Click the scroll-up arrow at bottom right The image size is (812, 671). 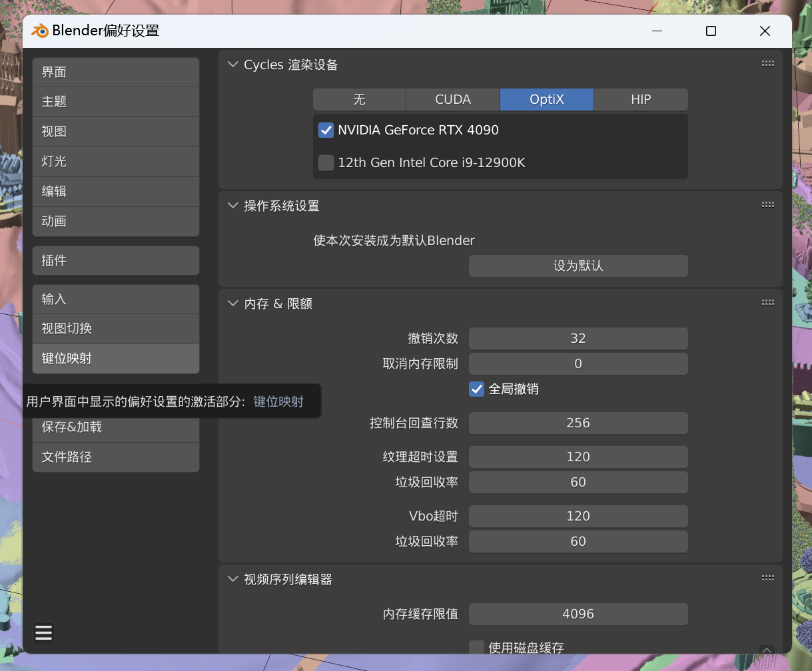coord(767,650)
